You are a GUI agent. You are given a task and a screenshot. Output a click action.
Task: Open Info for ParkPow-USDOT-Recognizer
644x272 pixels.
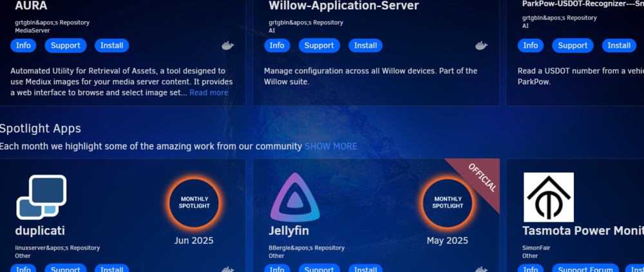[x=531, y=46]
